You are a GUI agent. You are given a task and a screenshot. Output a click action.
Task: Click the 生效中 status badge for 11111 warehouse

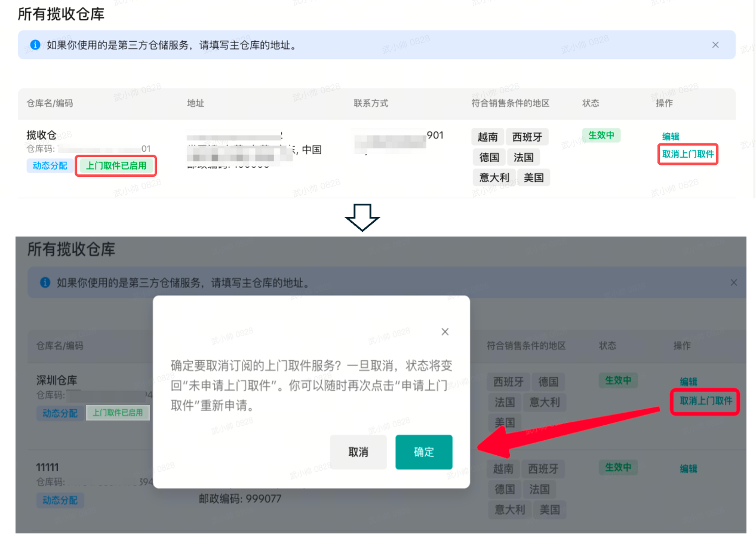[x=619, y=467]
